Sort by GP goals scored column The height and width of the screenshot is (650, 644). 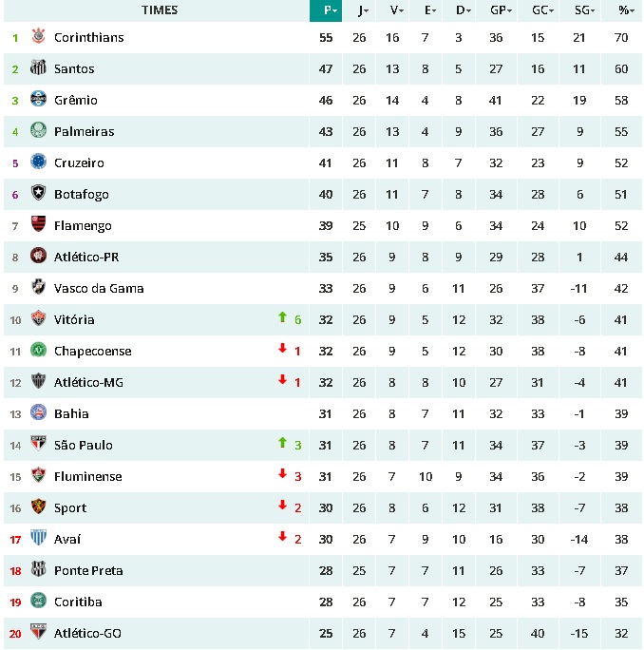click(x=500, y=10)
